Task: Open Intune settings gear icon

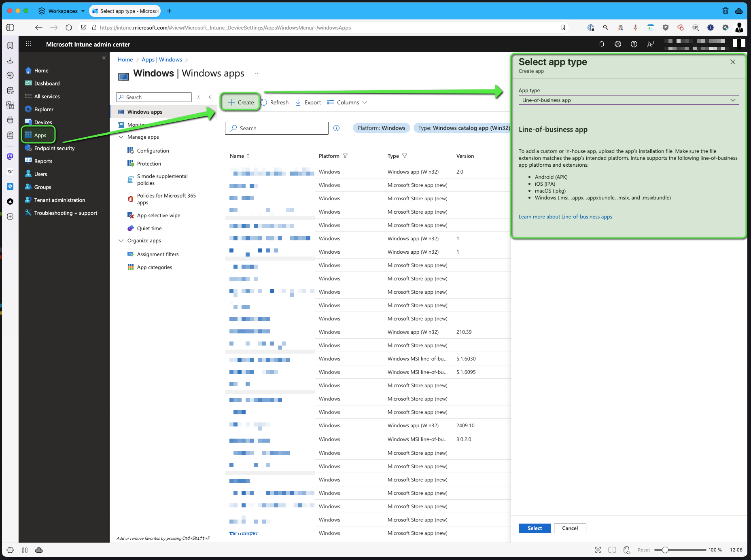Action: pos(618,44)
